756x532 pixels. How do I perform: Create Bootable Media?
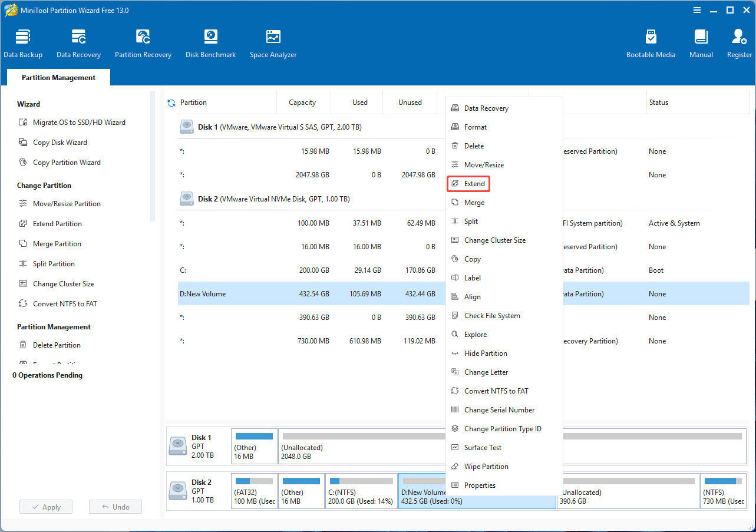coord(651,44)
